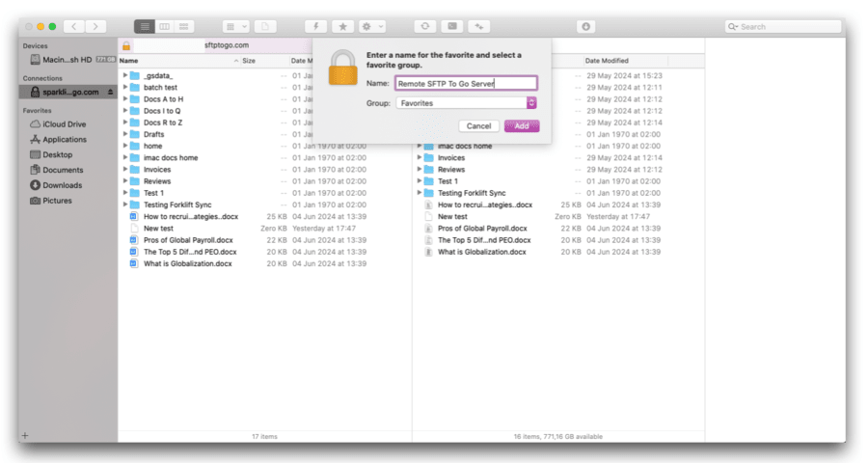Expand Invoices folder in the right pane
The width and height of the screenshot is (868, 463).
point(420,158)
